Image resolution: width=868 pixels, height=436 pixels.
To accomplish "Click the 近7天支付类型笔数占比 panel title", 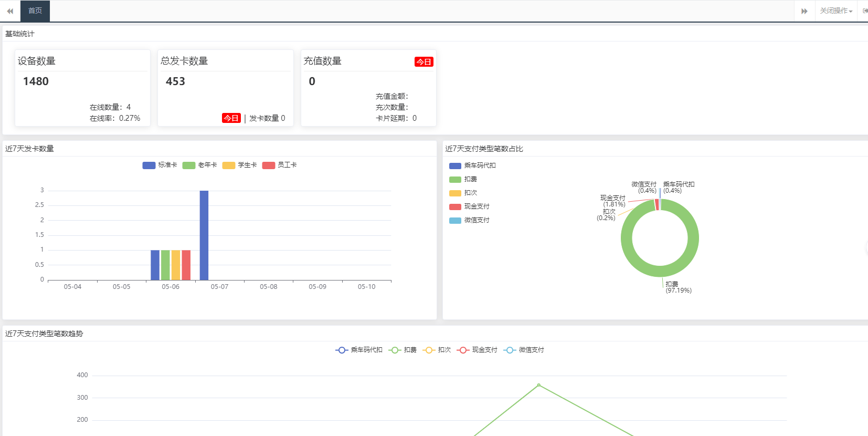I will 484,149.
